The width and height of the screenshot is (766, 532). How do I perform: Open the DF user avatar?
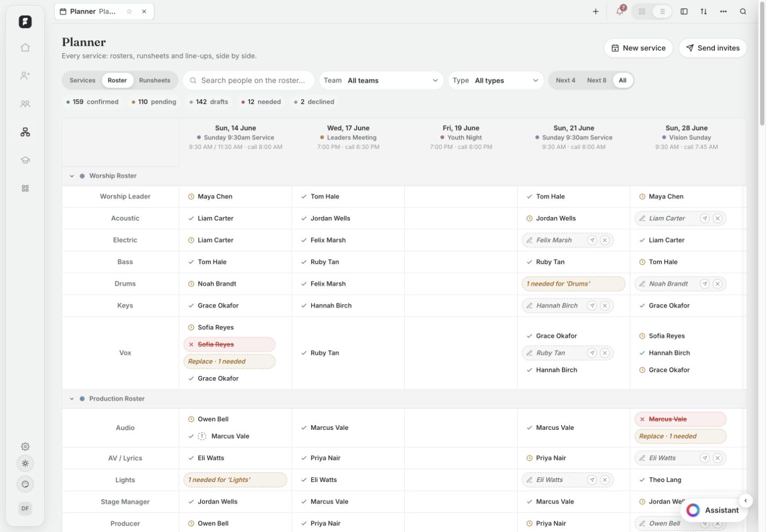coord(25,509)
